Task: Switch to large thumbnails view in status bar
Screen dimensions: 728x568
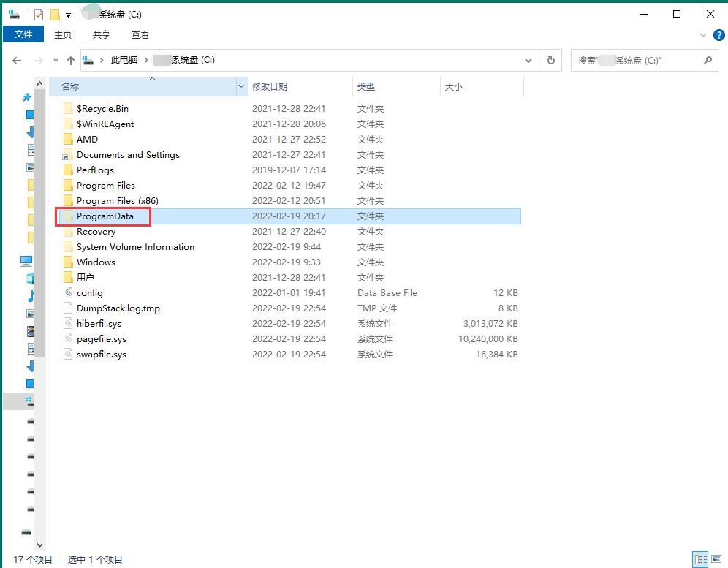Action: tap(716, 558)
